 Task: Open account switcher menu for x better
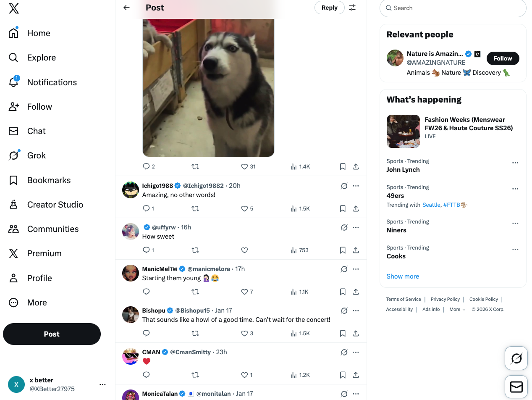tap(102, 384)
